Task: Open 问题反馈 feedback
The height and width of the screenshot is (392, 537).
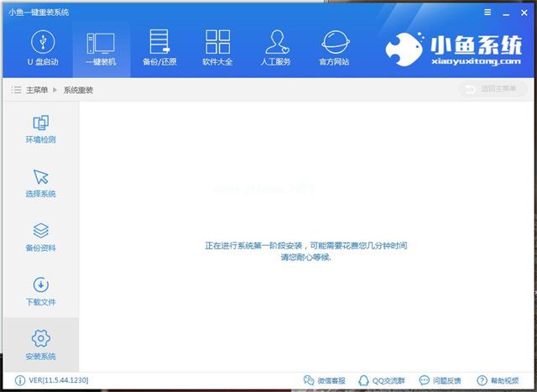Action: (x=440, y=381)
